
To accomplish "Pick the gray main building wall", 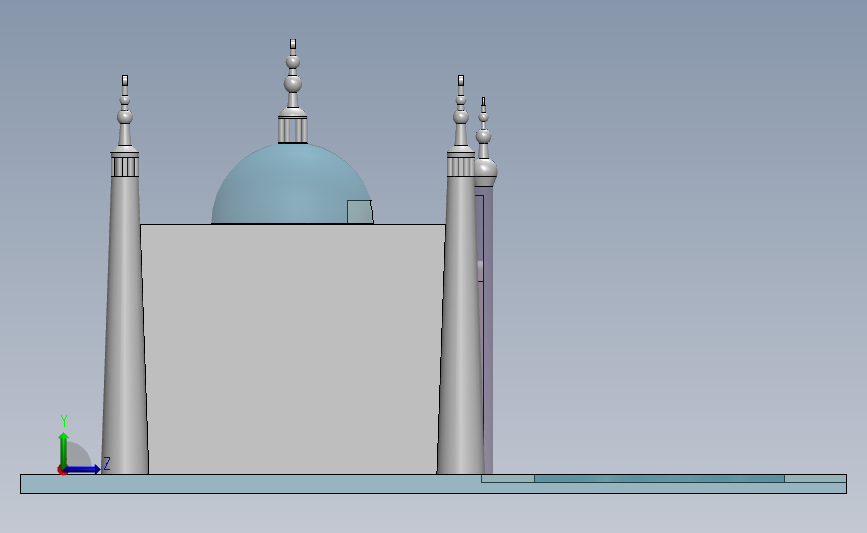I will point(293,348).
